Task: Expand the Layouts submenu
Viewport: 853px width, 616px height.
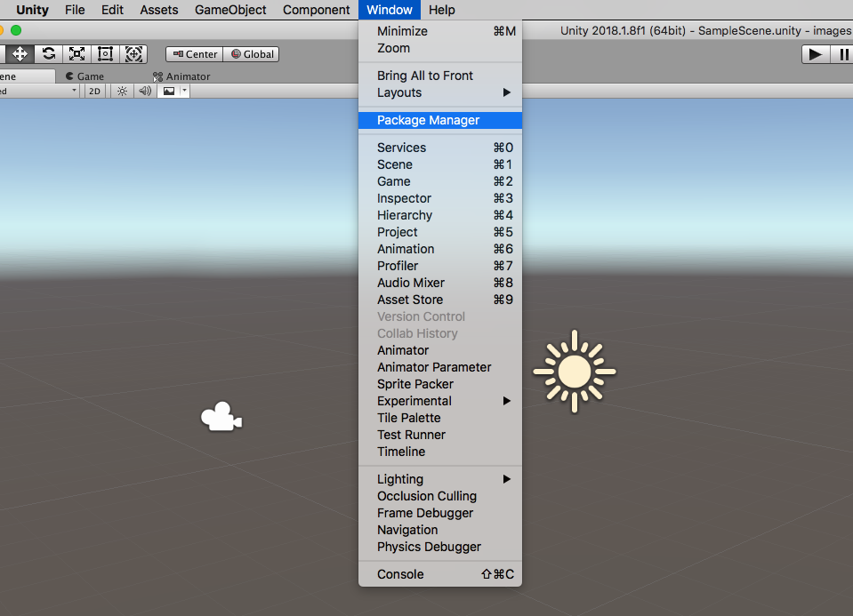Action: pyautogui.click(x=439, y=92)
